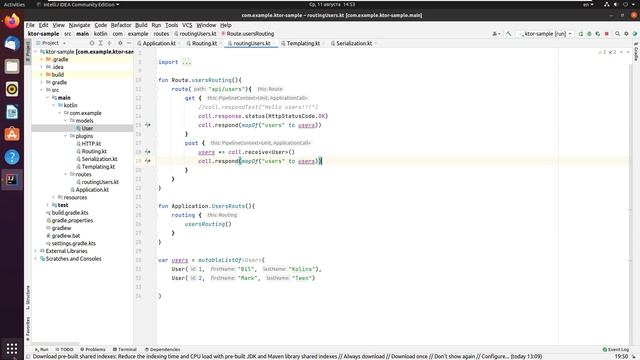
Task: Expand the .gradle folder
Action: 41,59
